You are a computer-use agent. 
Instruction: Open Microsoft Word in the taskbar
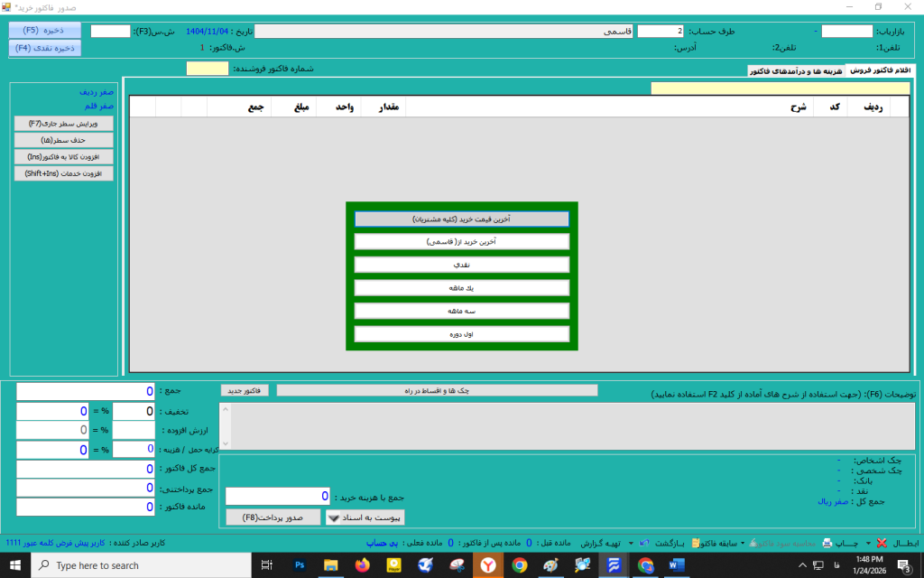(677, 565)
